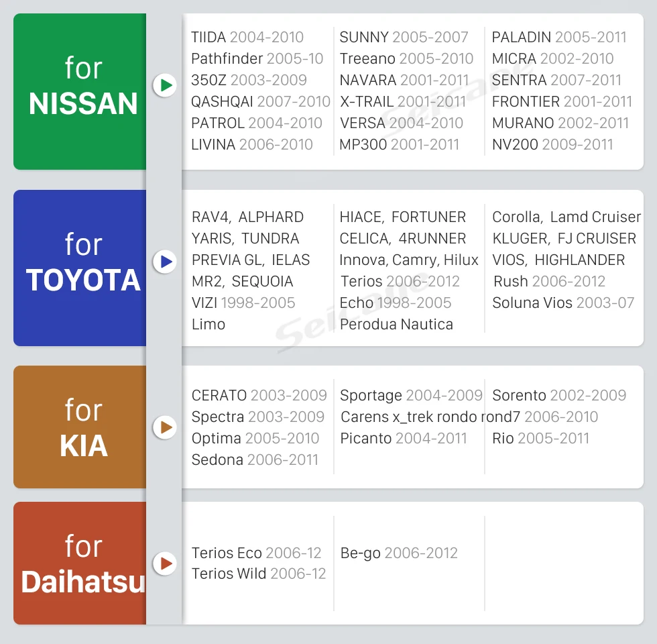
Task: Click 'PATROL 2004-2010' entry
Action: click(x=256, y=123)
